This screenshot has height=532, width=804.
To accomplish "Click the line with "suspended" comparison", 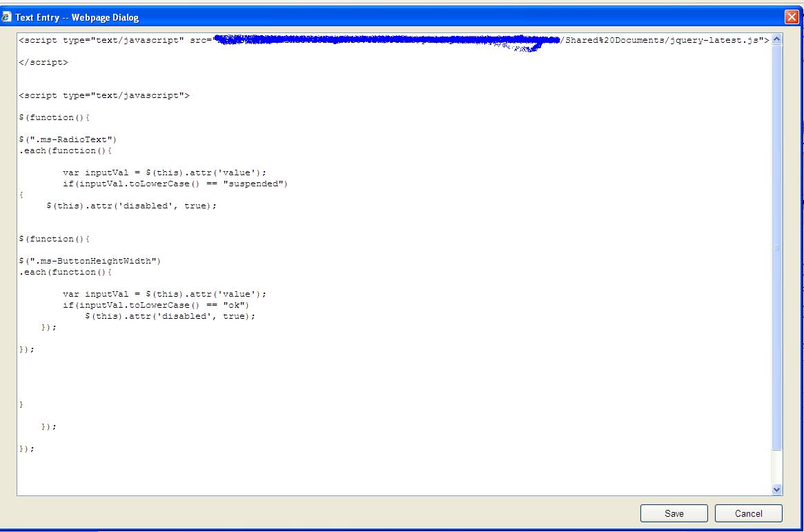I will [x=175, y=184].
